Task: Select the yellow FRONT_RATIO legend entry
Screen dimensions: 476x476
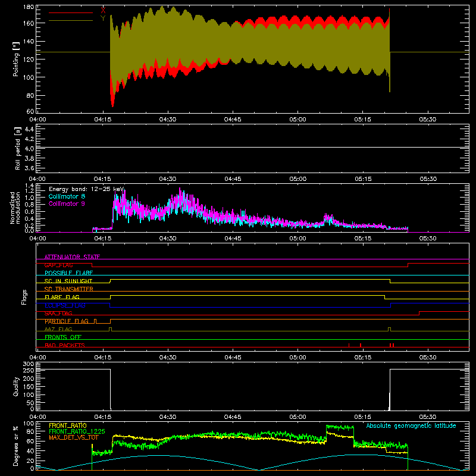Action: coord(68,425)
